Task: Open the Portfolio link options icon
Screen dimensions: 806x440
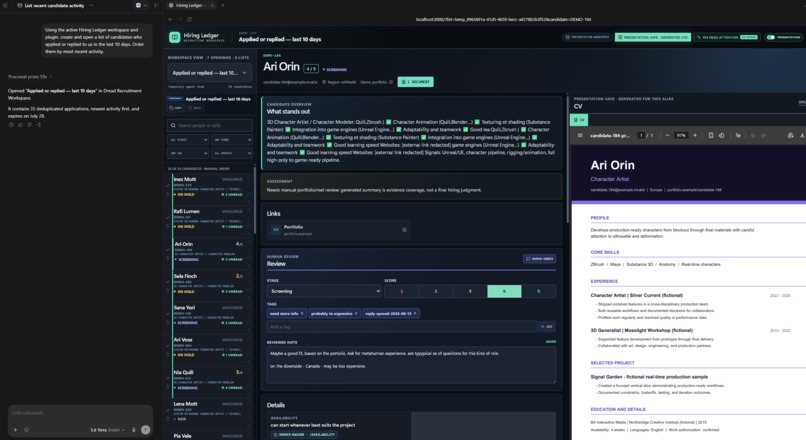Action: pos(404,230)
